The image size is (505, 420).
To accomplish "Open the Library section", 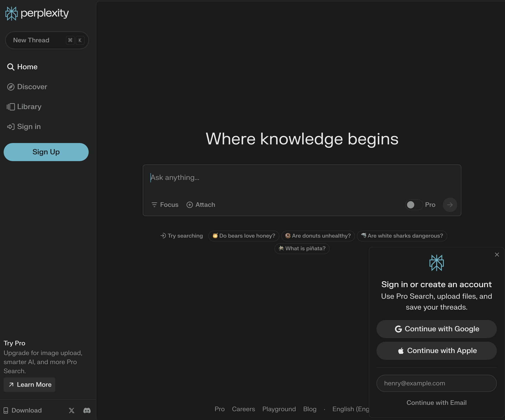I will [24, 107].
